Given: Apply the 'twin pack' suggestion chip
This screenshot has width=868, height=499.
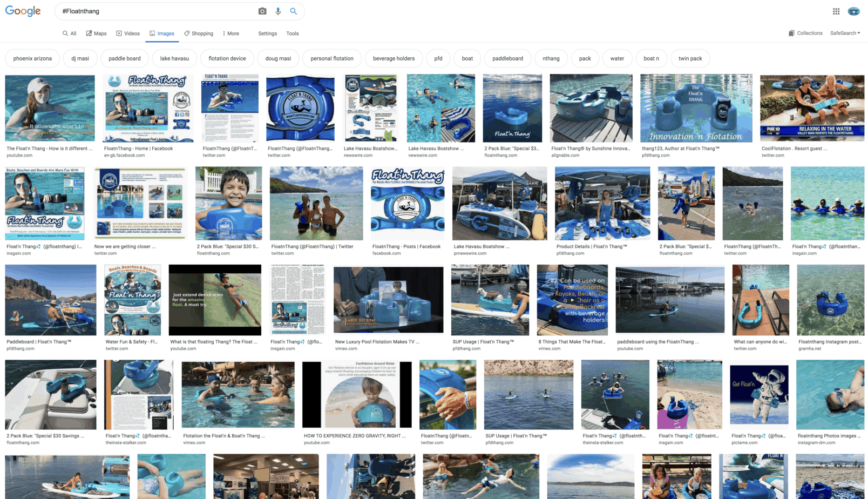Looking at the screenshot, I should [690, 58].
